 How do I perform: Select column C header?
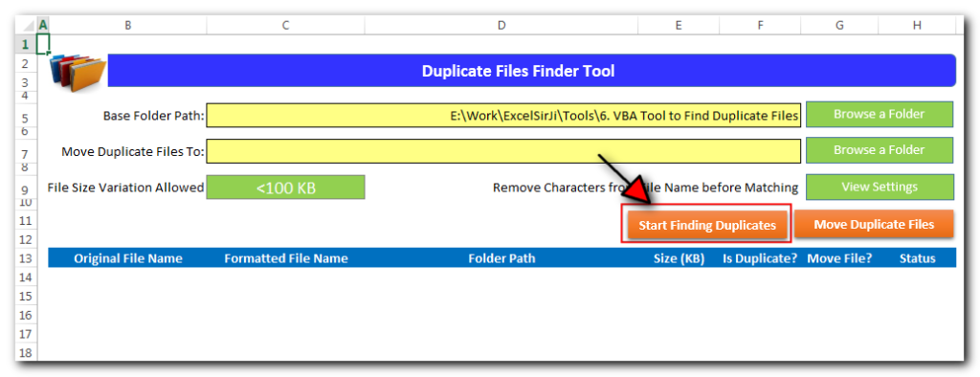[285, 25]
